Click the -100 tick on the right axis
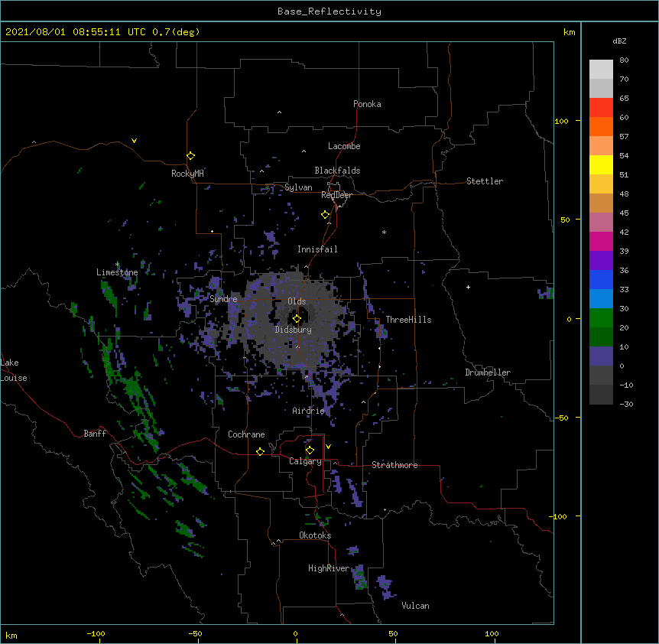 click(x=559, y=516)
